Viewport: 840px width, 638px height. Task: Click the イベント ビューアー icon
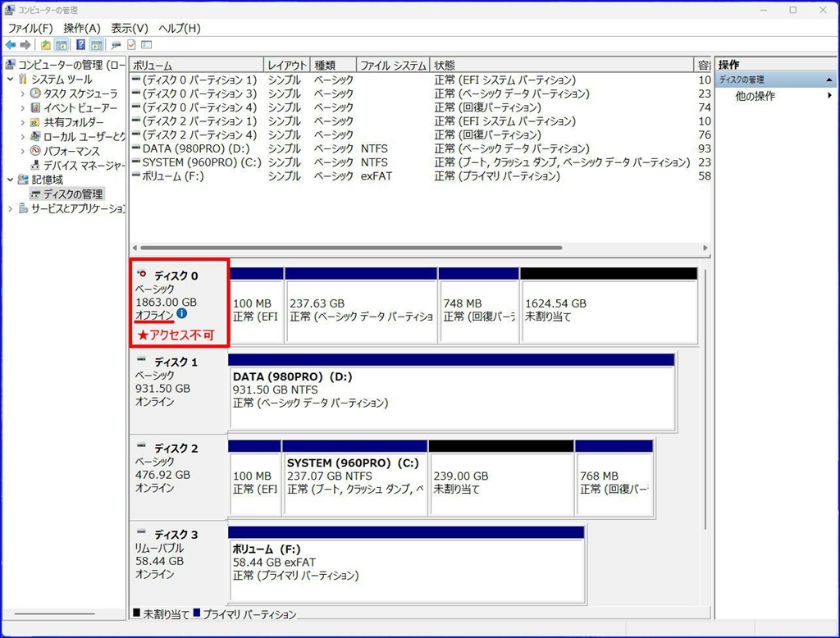35,107
